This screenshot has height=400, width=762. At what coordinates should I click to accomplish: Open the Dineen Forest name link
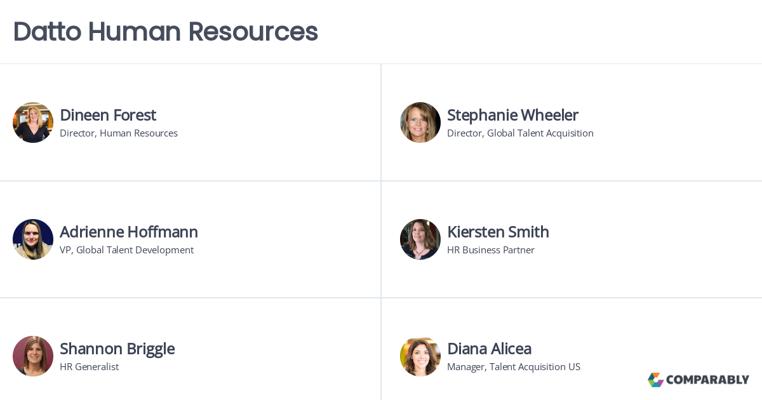pyautogui.click(x=108, y=115)
